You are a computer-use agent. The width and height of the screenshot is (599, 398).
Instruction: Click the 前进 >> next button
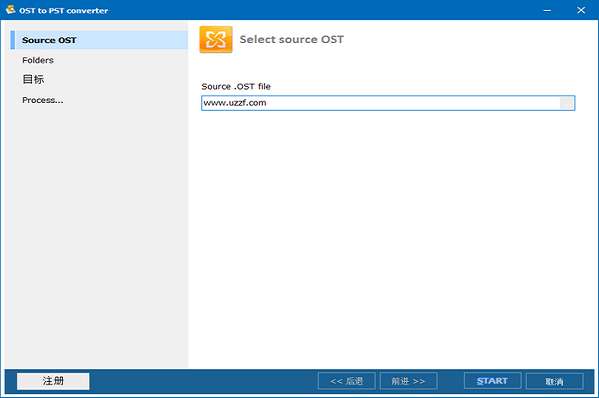(408, 381)
